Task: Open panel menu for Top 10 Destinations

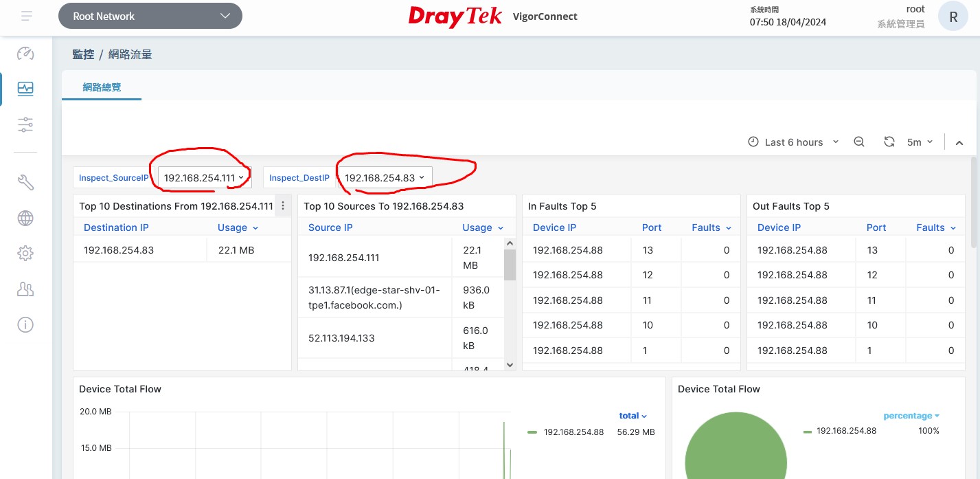Action: pos(283,205)
